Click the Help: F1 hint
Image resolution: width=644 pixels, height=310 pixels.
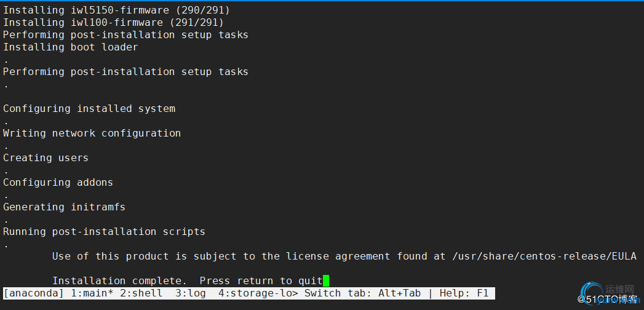coord(464,293)
